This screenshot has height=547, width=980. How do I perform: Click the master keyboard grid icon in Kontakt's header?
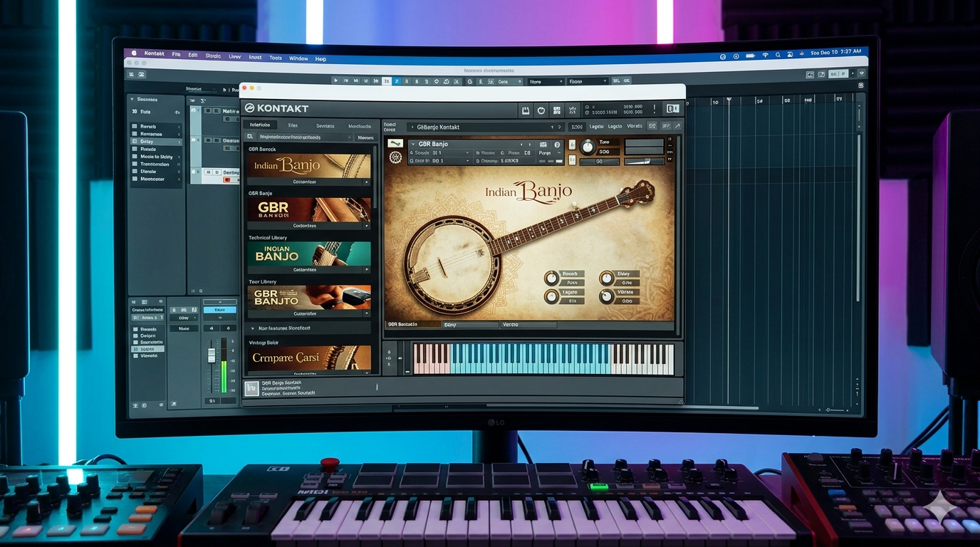556,110
